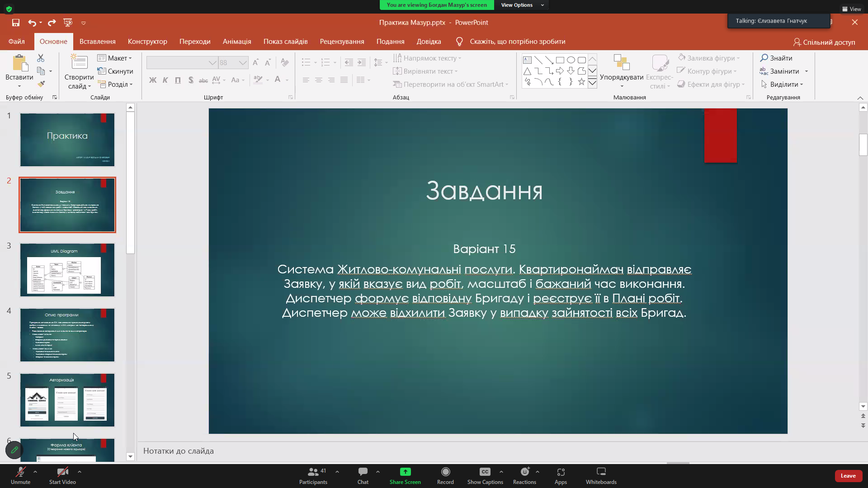
Task: Click the Save icon in quick access toolbar
Action: click(x=16, y=23)
